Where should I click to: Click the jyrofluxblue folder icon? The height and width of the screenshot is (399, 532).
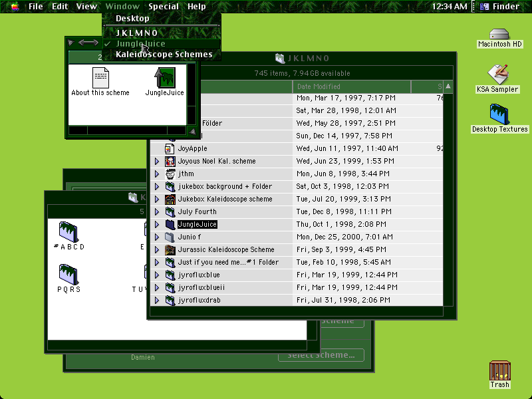point(170,275)
